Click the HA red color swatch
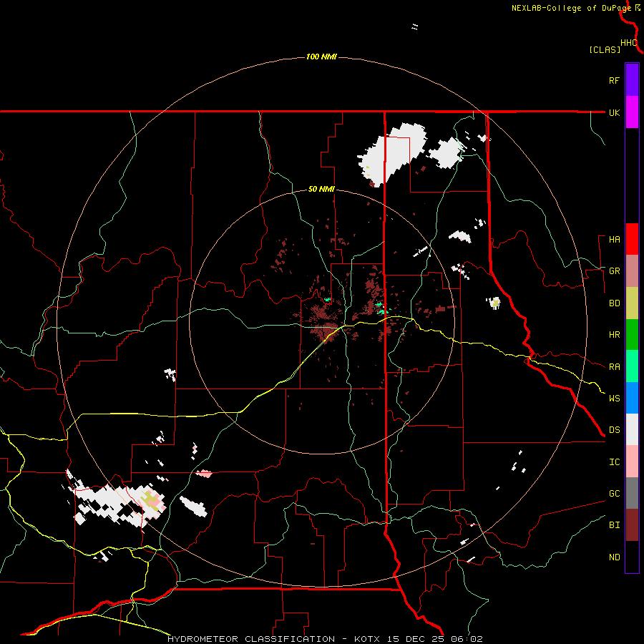The image size is (644, 644). click(632, 239)
